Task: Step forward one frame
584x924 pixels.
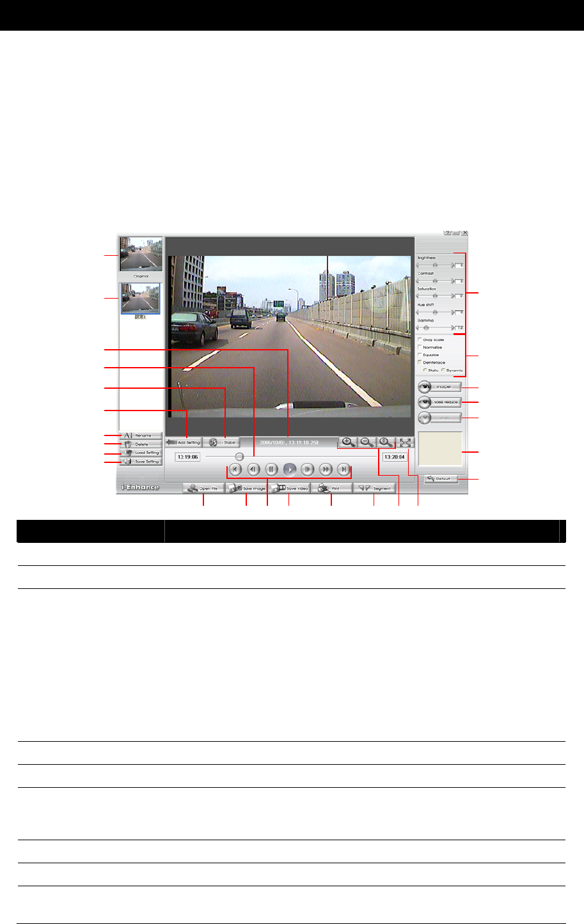Action: (308, 469)
